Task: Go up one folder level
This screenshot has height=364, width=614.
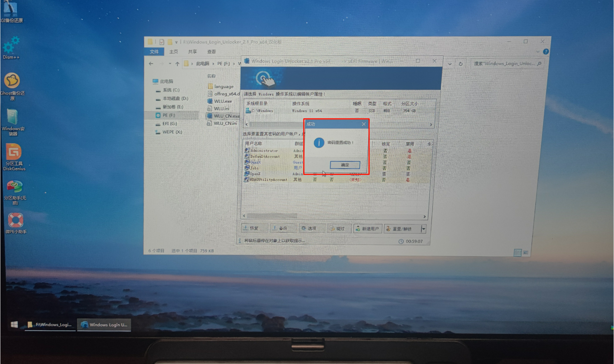Action: [x=177, y=64]
